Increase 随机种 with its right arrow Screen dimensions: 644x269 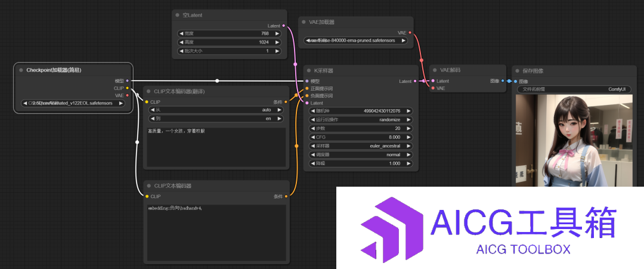(408, 111)
